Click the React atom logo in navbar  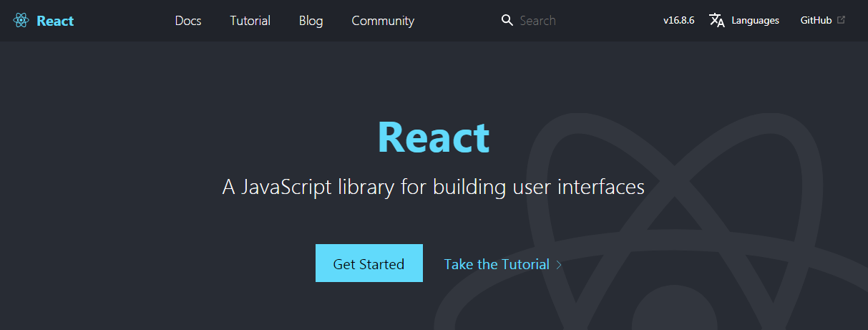21,21
